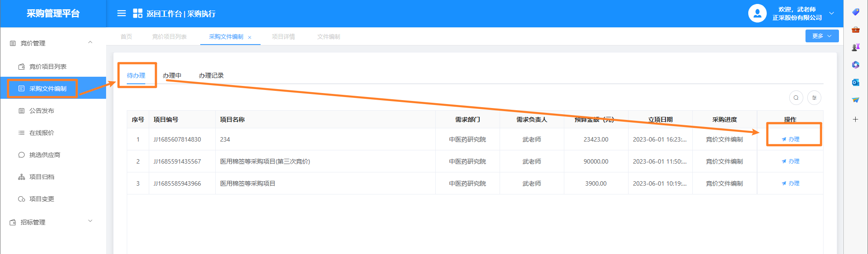The width and height of the screenshot is (868, 254).
Task: Expand the 招标管理 menu group
Action: click(x=90, y=221)
